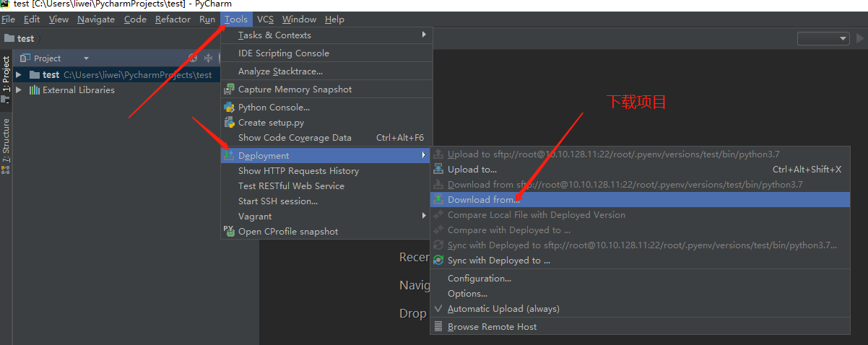Open the run configuration dropdown
This screenshot has width=868, height=345.
823,38
